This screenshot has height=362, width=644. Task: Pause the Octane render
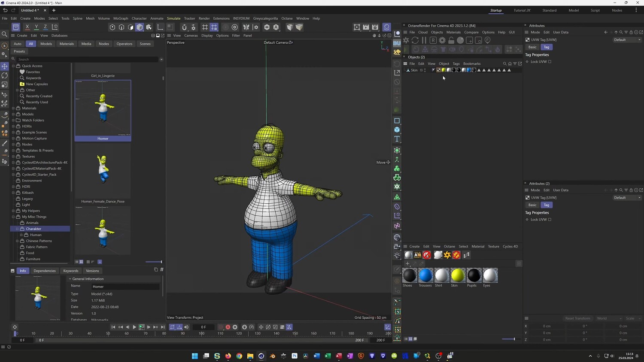(x=424, y=40)
